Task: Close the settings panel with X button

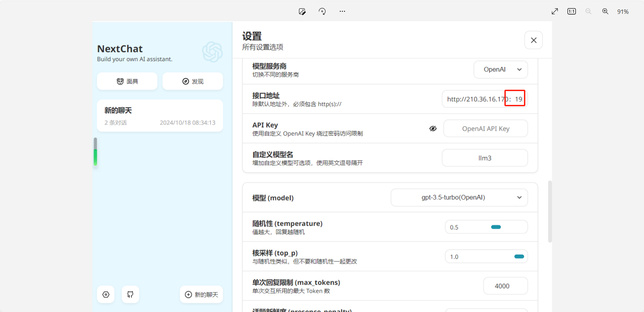Action: [533, 40]
